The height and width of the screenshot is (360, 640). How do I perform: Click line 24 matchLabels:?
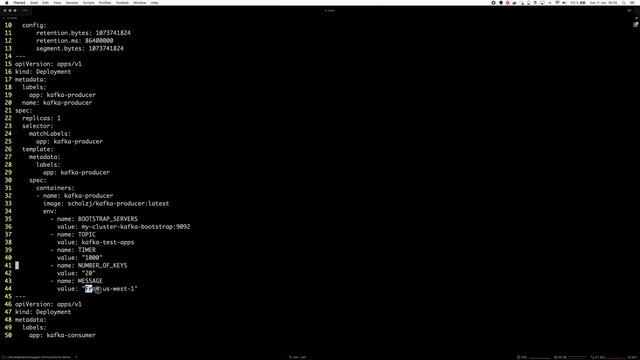50,133
